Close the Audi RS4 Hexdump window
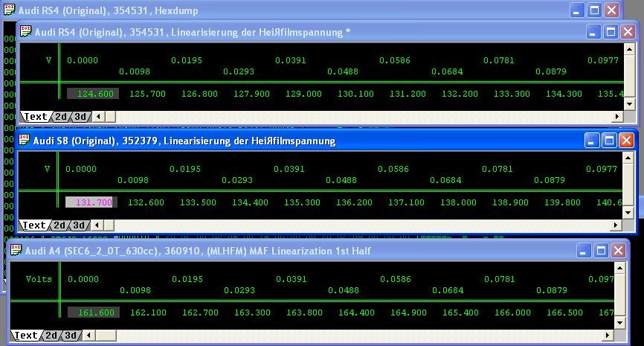This screenshot has width=644, height=346. coord(611,10)
